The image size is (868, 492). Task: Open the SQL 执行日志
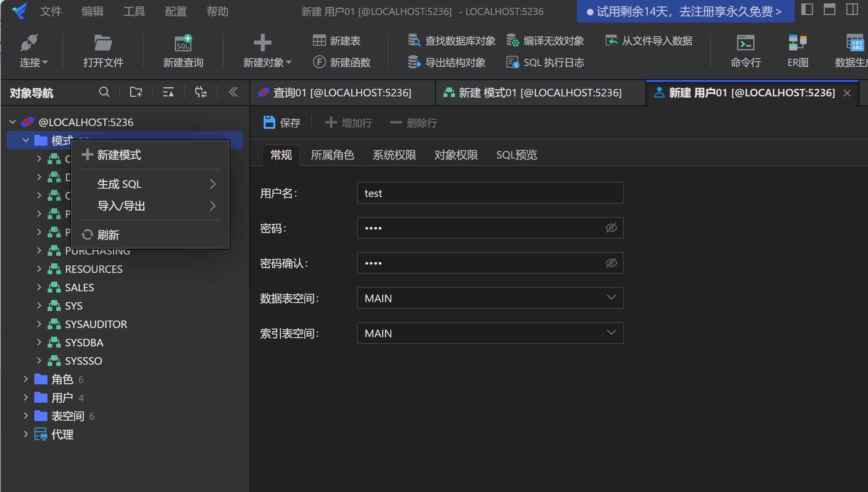coord(545,63)
